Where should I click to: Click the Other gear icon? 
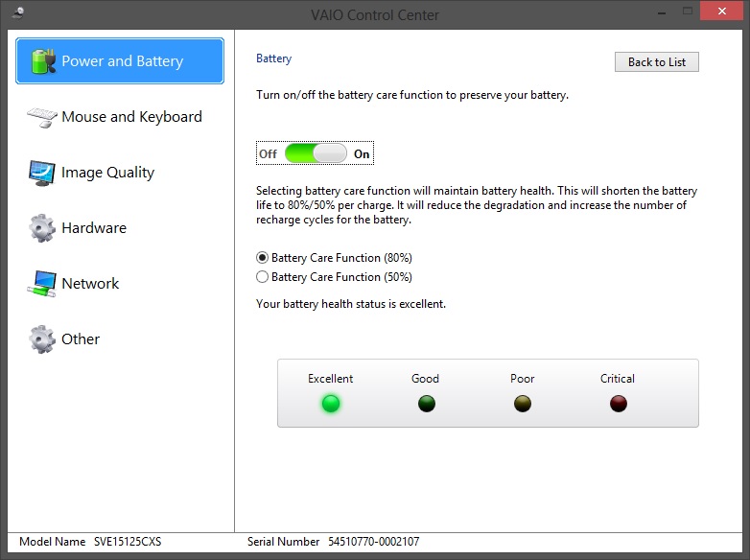(x=42, y=339)
